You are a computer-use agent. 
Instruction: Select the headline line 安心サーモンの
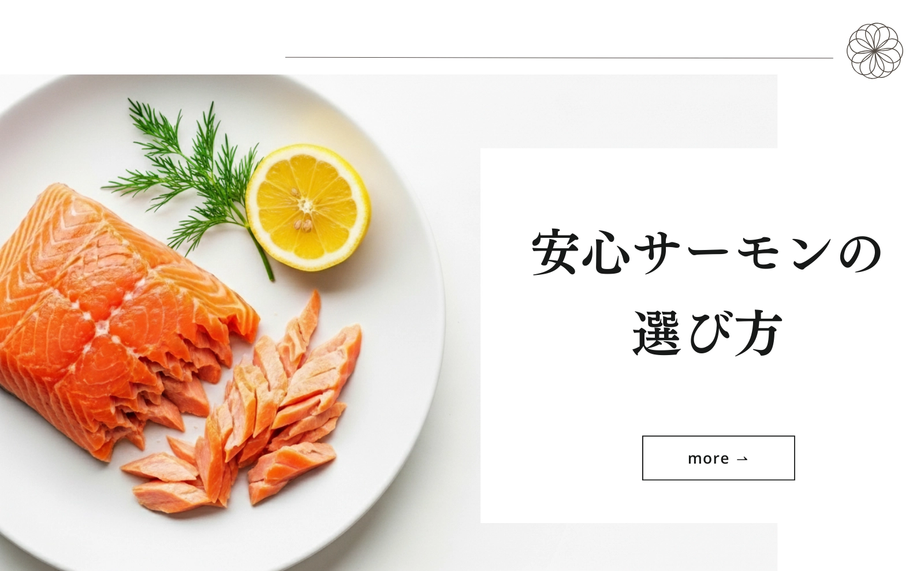(x=706, y=253)
